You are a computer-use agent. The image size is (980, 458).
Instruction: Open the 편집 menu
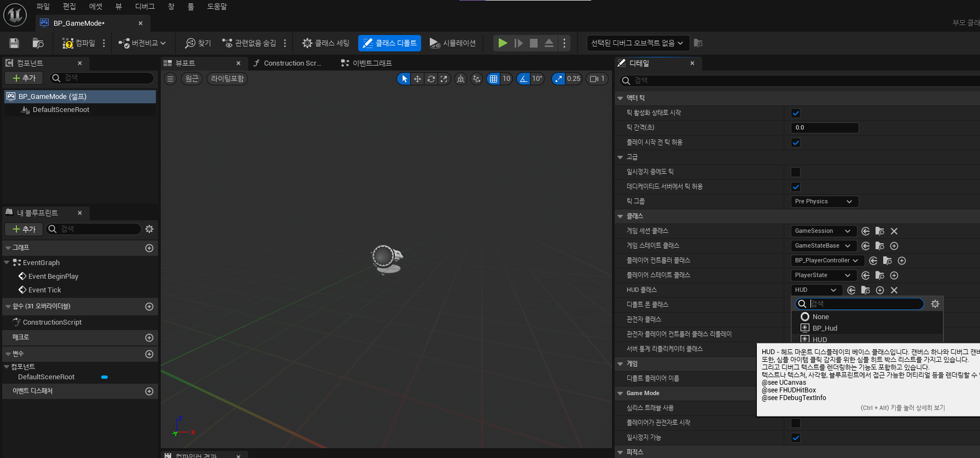69,7
